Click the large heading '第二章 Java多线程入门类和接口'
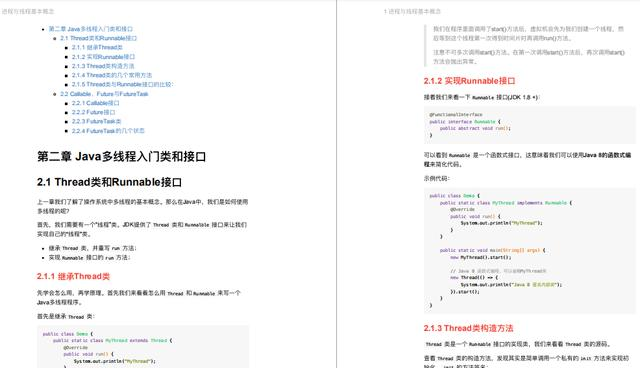 (122, 157)
